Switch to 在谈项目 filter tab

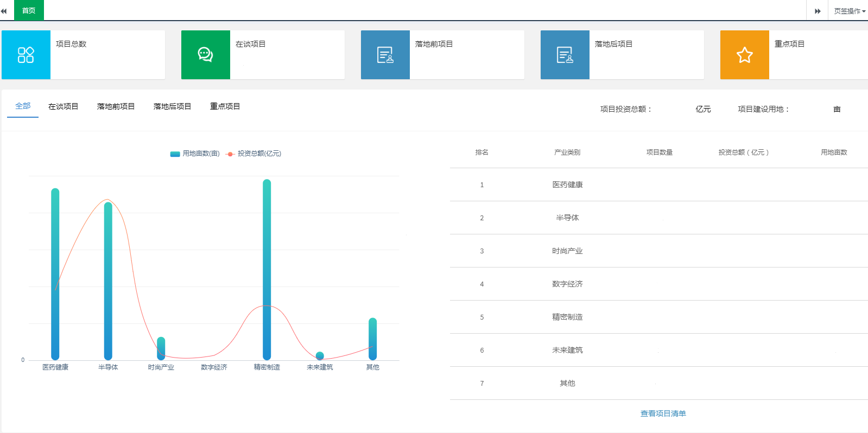click(x=63, y=106)
